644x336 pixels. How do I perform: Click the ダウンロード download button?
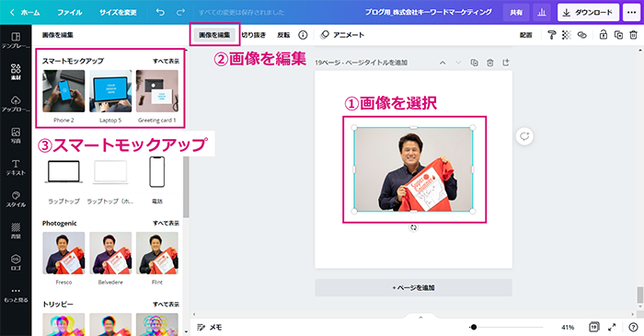588,12
